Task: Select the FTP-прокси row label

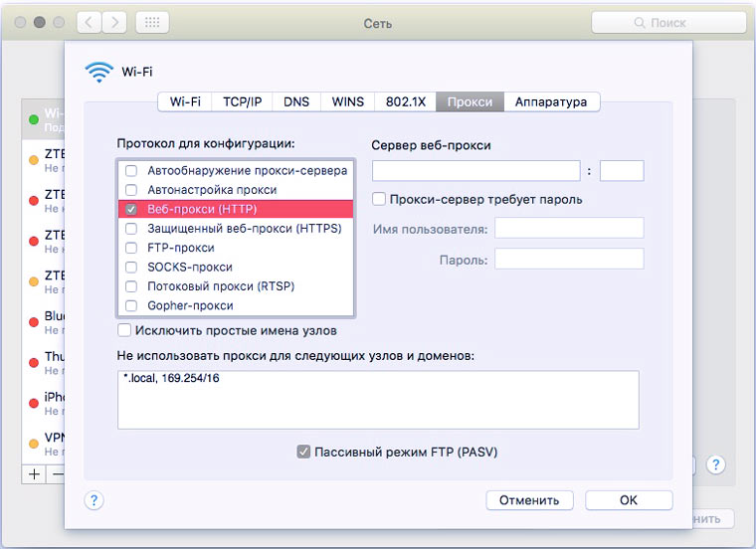Action: point(181,248)
